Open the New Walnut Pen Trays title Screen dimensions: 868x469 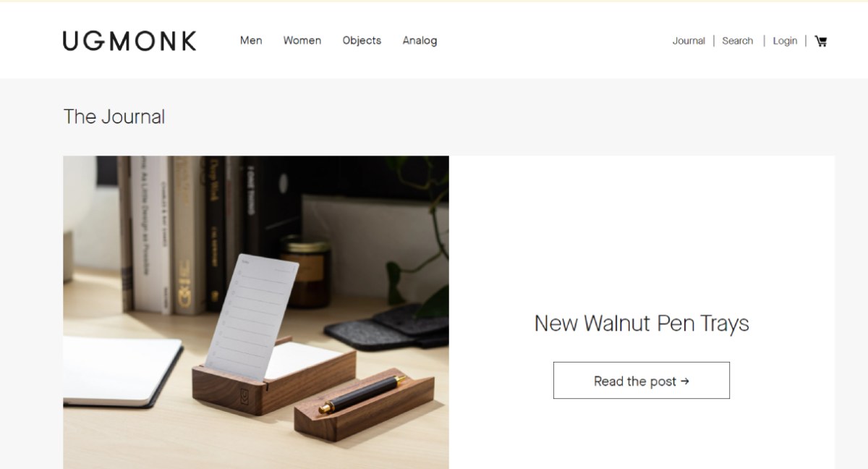(642, 323)
